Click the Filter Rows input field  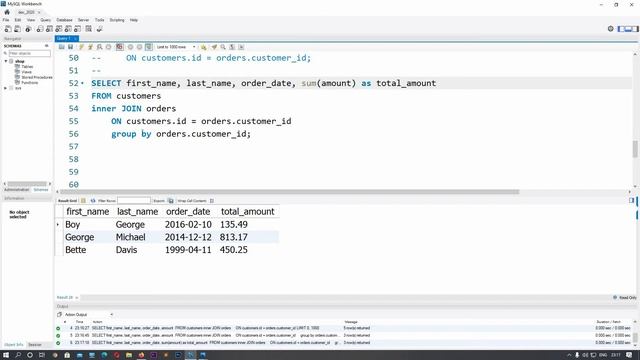(x=134, y=200)
